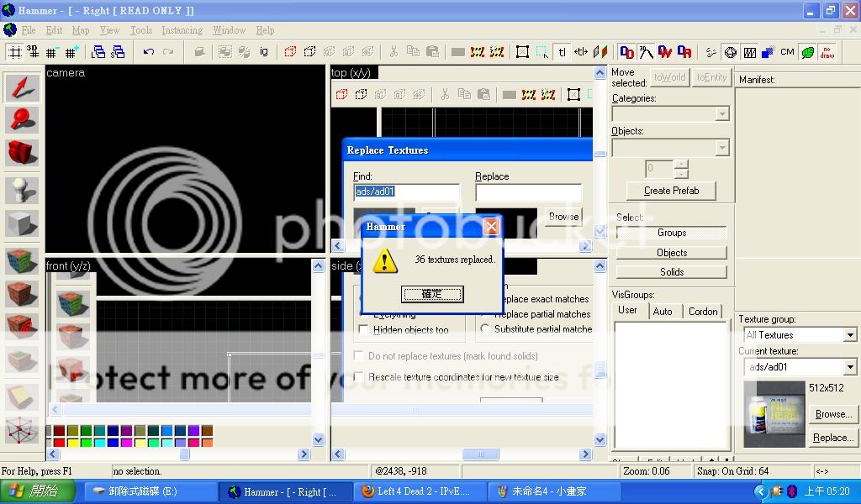
Task: Open the Tools menu
Action: tap(141, 30)
